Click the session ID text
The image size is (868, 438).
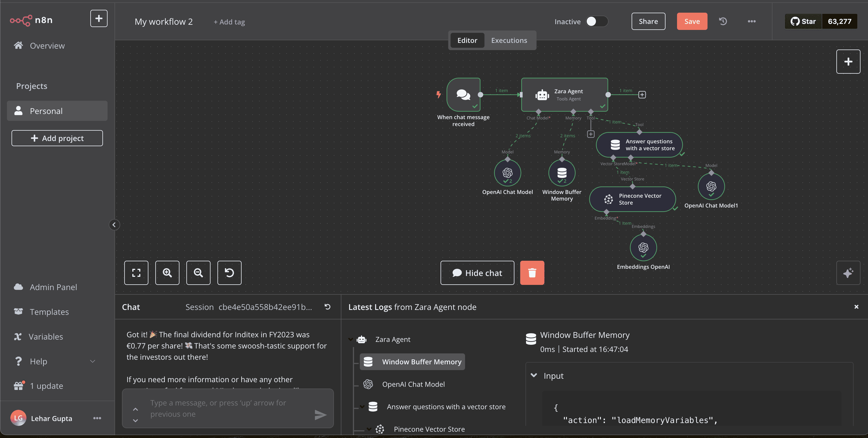(265, 307)
